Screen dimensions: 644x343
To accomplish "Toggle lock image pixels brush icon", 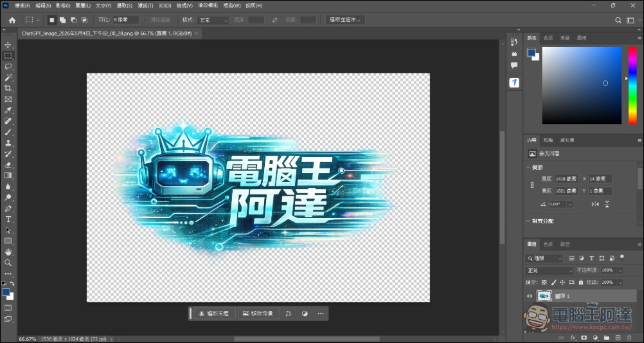I will pyautogui.click(x=553, y=283).
